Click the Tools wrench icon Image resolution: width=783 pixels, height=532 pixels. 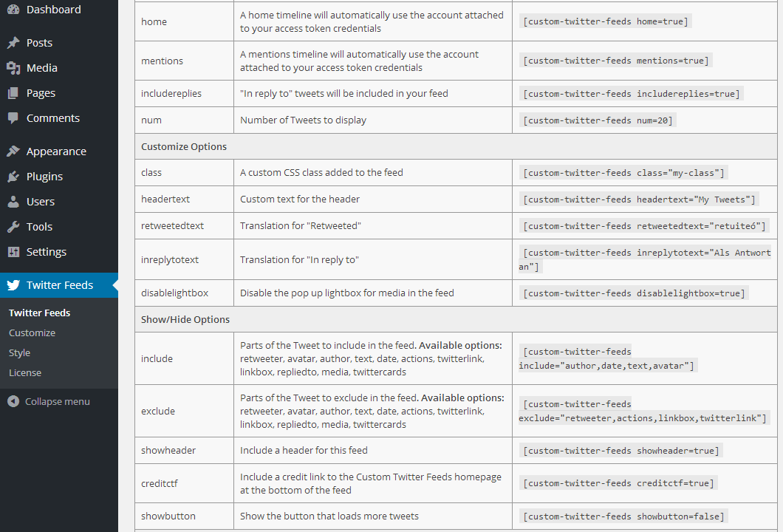click(x=13, y=227)
